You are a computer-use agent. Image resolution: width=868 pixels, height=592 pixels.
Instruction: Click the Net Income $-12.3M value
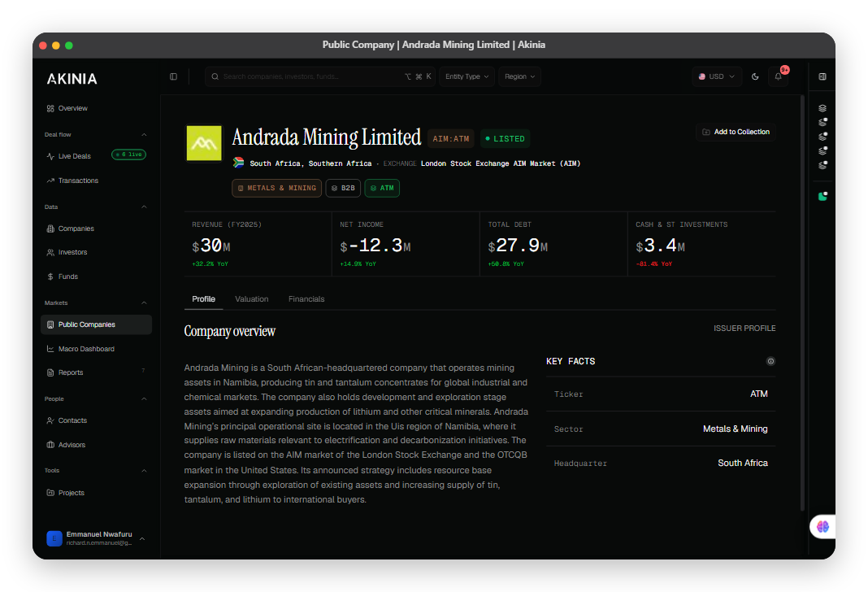375,246
